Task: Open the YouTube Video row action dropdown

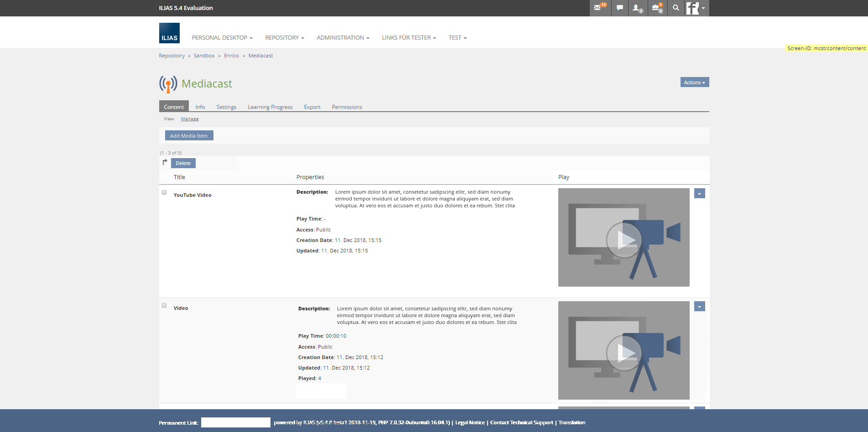Action: (699, 194)
